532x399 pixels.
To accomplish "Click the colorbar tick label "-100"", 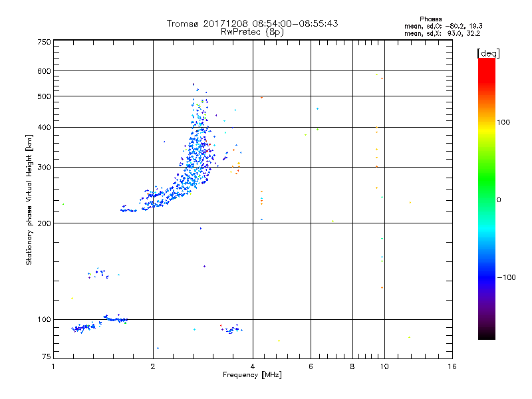I will pos(507,277).
